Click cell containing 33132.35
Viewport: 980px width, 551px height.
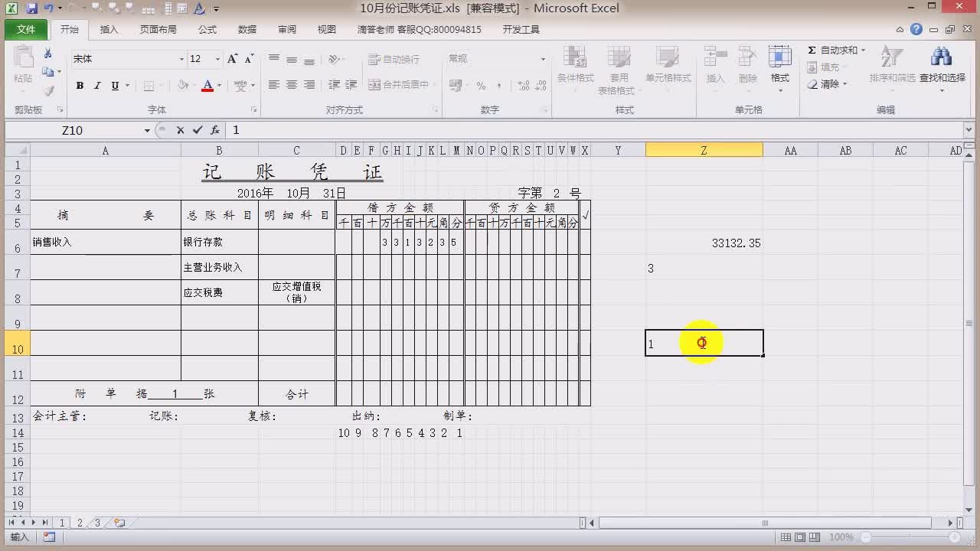point(704,243)
